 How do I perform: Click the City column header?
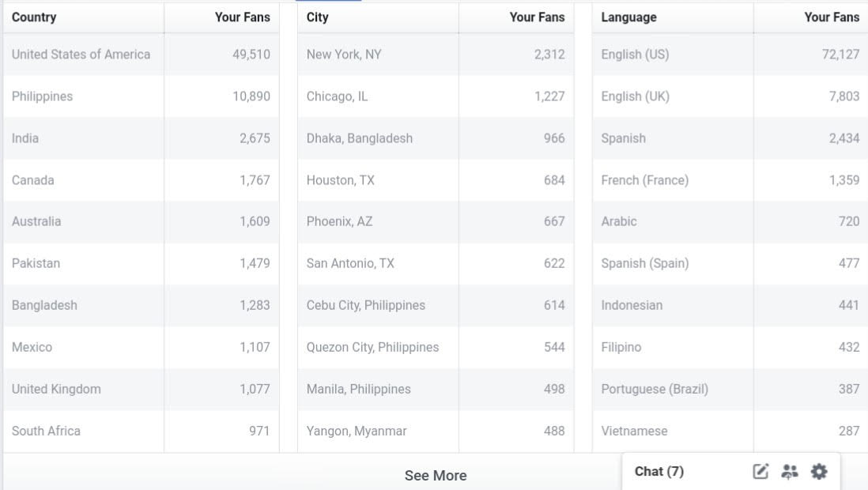click(318, 17)
